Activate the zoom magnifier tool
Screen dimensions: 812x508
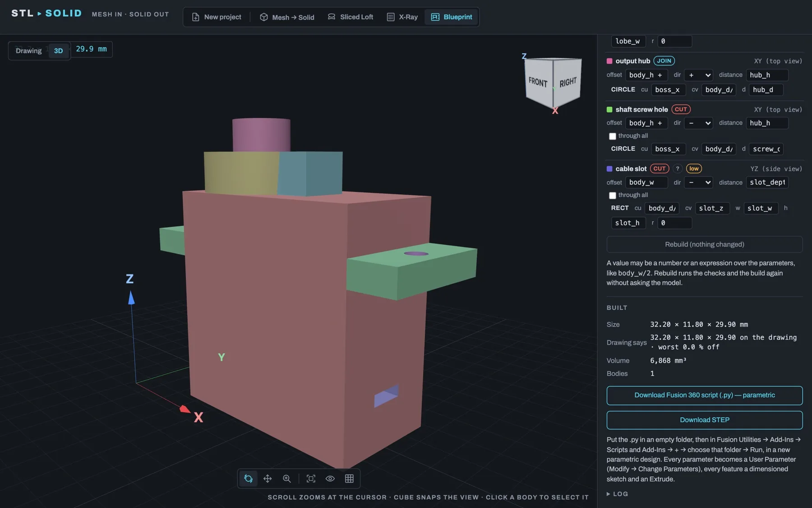click(x=287, y=479)
